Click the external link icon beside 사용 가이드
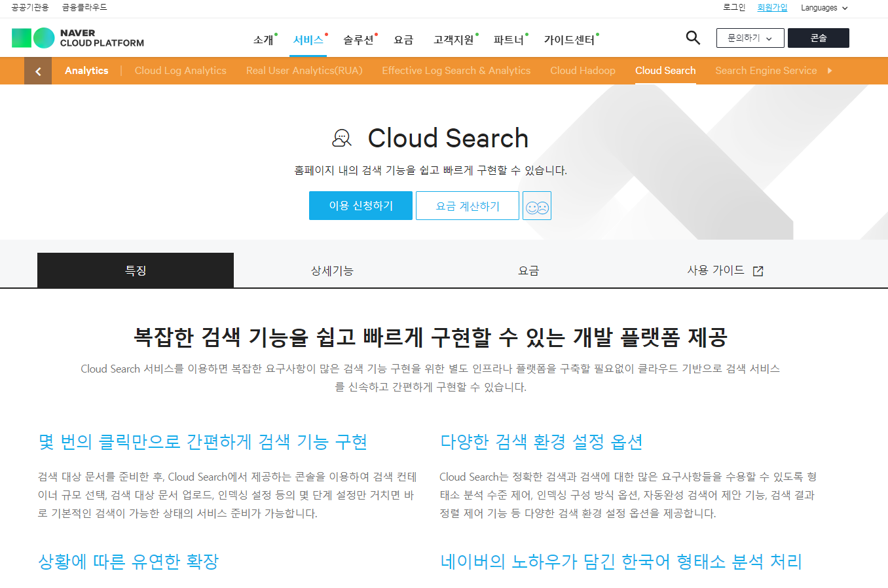 (x=758, y=271)
